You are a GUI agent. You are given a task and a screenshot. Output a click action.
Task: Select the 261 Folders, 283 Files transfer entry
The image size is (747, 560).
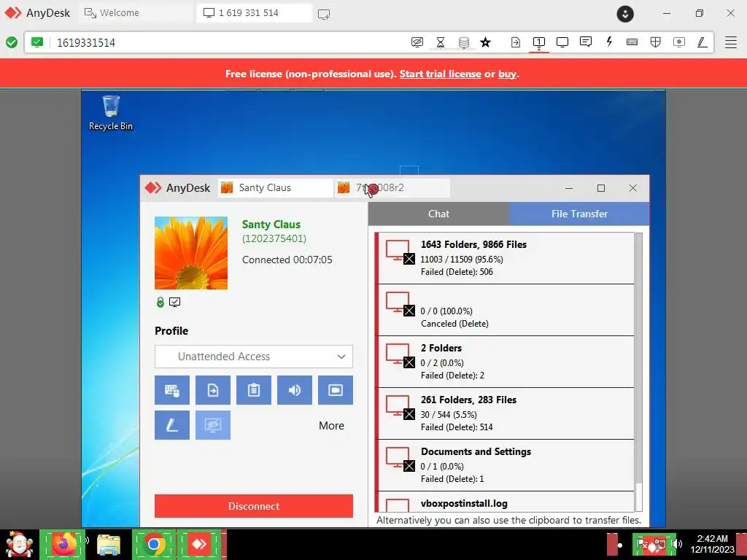[505, 414]
